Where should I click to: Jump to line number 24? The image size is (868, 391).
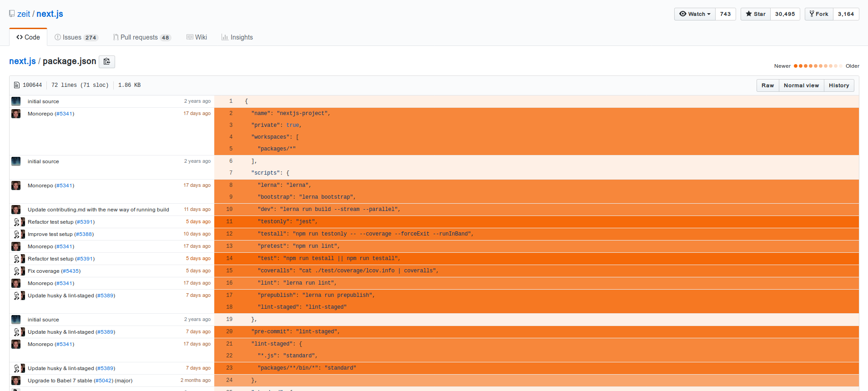229,380
